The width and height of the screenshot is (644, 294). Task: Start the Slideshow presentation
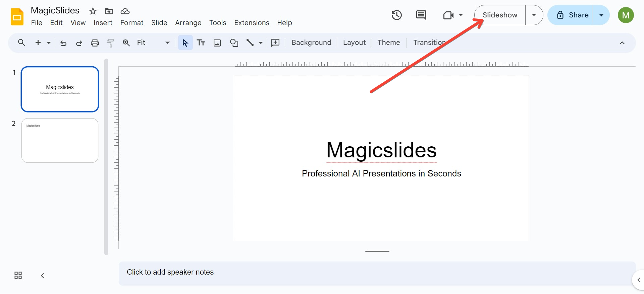tap(499, 15)
